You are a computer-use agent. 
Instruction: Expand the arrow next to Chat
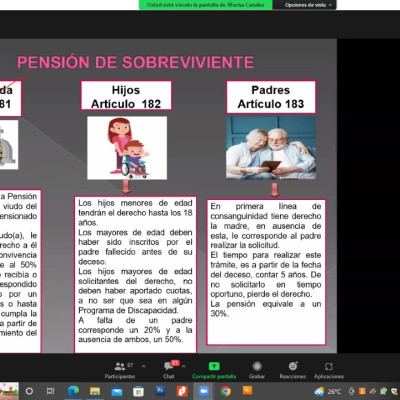pos(183,366)
